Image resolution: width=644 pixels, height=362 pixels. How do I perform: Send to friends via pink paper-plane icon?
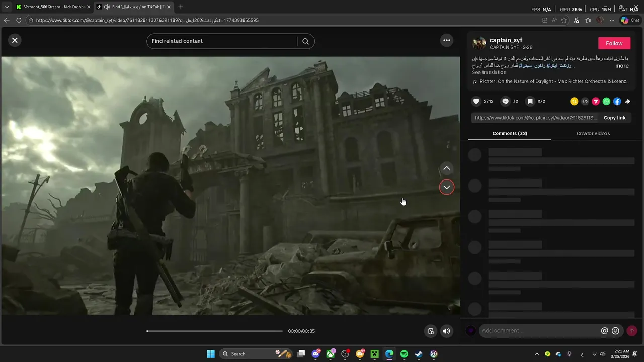coord(596,101)
